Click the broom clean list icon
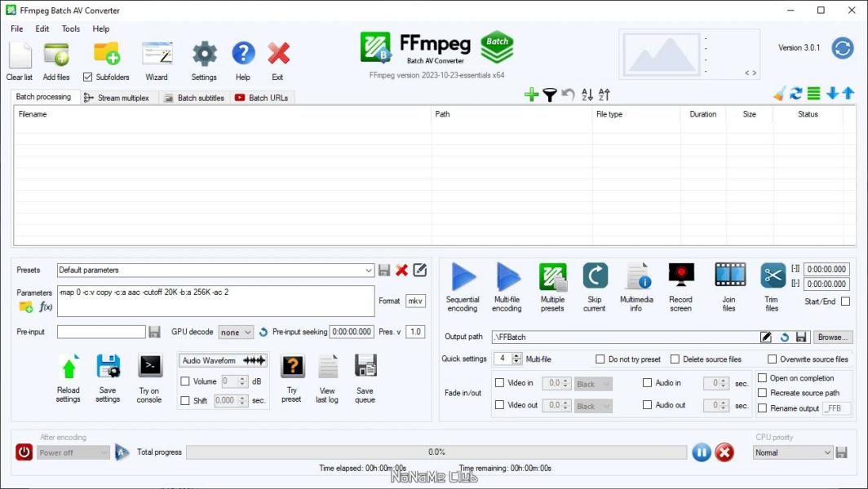The image size is (868, 489). coord(779,94)
